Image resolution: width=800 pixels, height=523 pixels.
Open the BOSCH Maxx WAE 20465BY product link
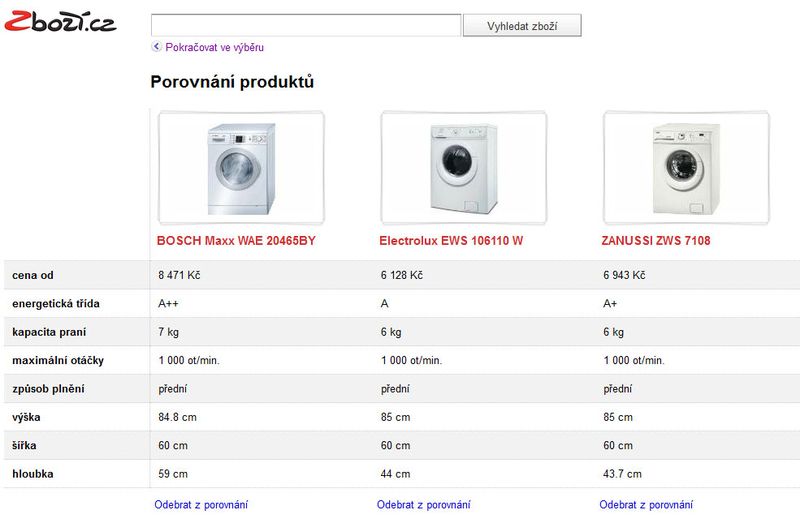pyautogui.click(x=236, y=241)
